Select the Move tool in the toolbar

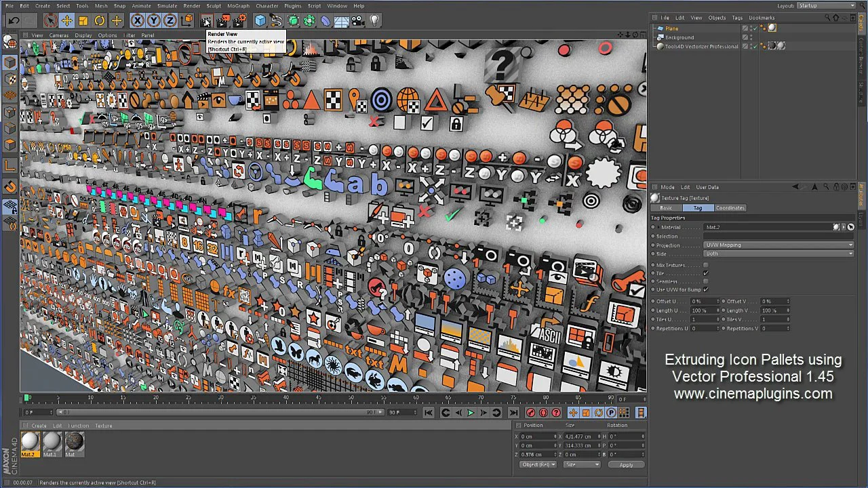pyautogui.click(x=66, y=20)
